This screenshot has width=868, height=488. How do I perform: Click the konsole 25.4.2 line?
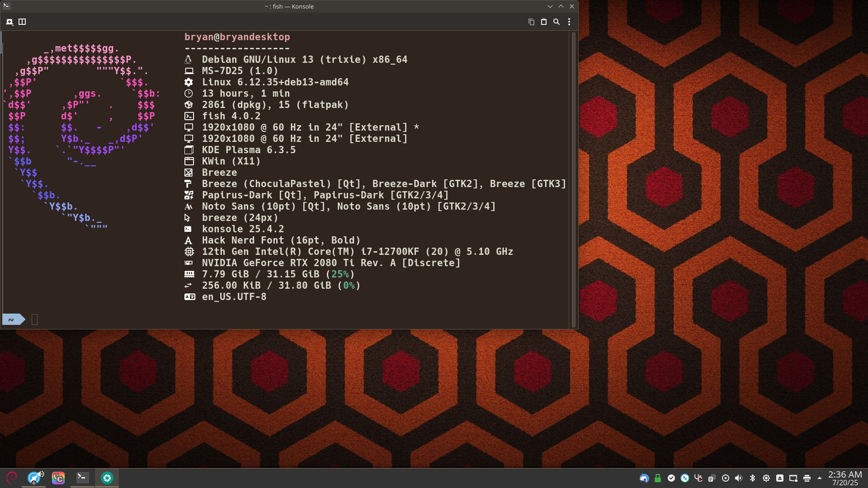click(243, 229)
